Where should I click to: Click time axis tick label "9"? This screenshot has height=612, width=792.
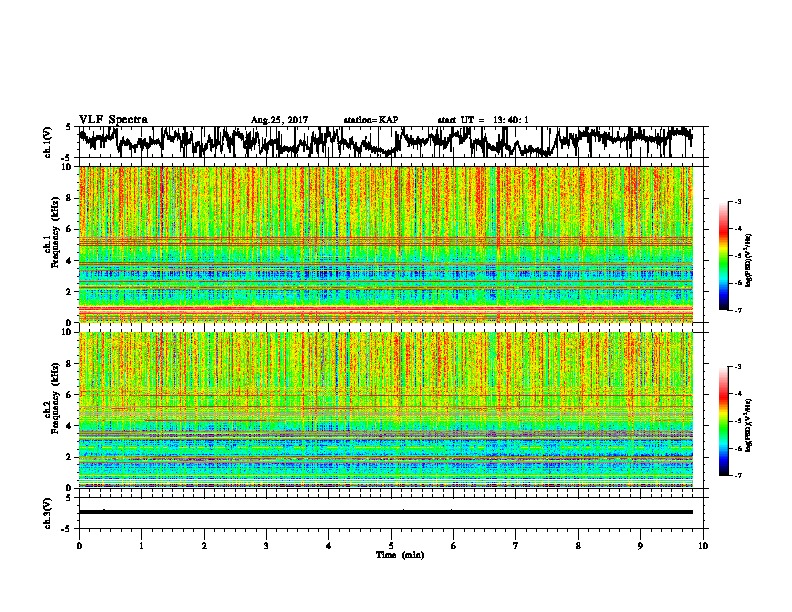pos(640,546)
